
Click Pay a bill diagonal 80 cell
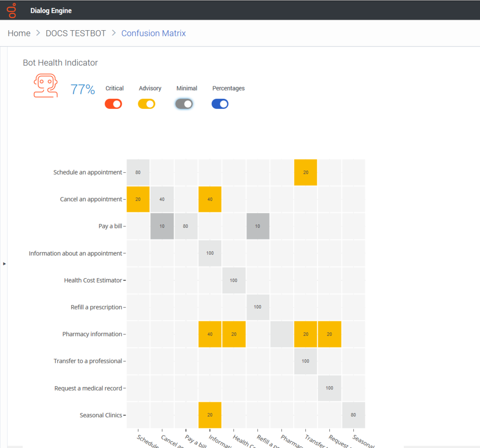pos(186,226)
